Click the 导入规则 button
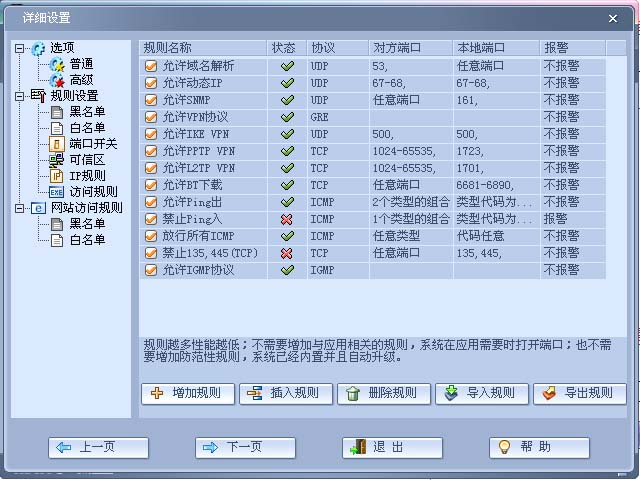Viewport: 640px width, 480px height. click(x=482, y=394)
